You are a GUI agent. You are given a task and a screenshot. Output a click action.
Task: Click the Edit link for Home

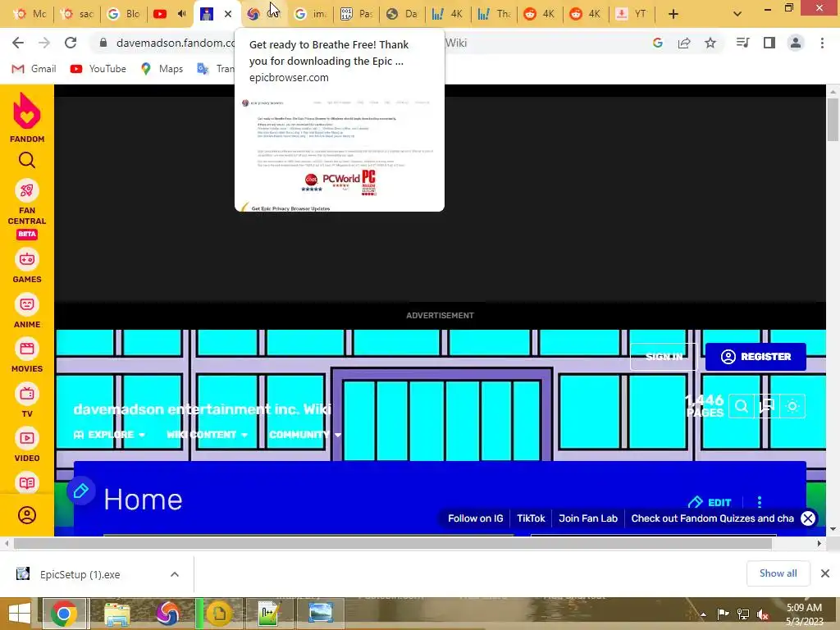pyautogui.click(x=710, y=503)
